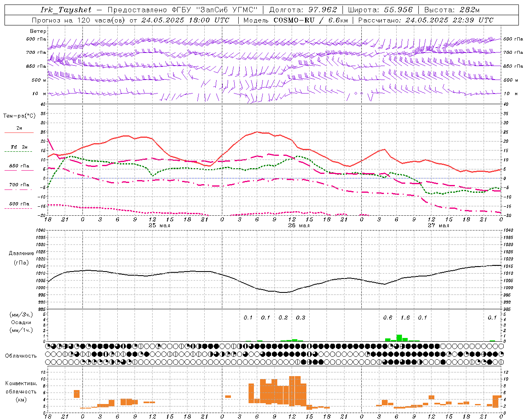Click the Осадки panel label
This screenshot has width=525, height=420.
(21, 322)
